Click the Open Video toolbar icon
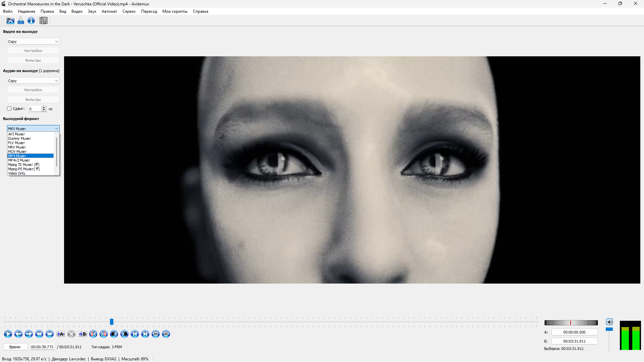 point(10,21)
